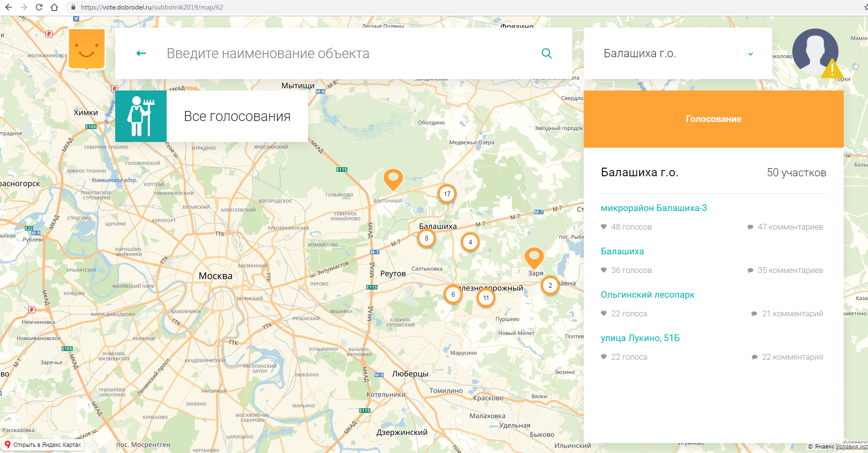868x453 pixels.
Task: Open the Ольгинский лесопарк entry
Action: [647, 295]
